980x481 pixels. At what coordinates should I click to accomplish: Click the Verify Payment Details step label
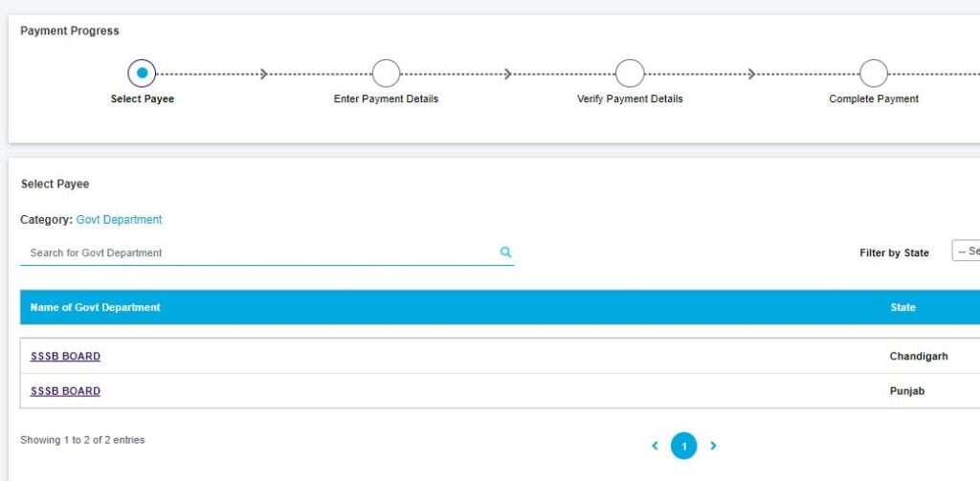(x=630, y=99)
